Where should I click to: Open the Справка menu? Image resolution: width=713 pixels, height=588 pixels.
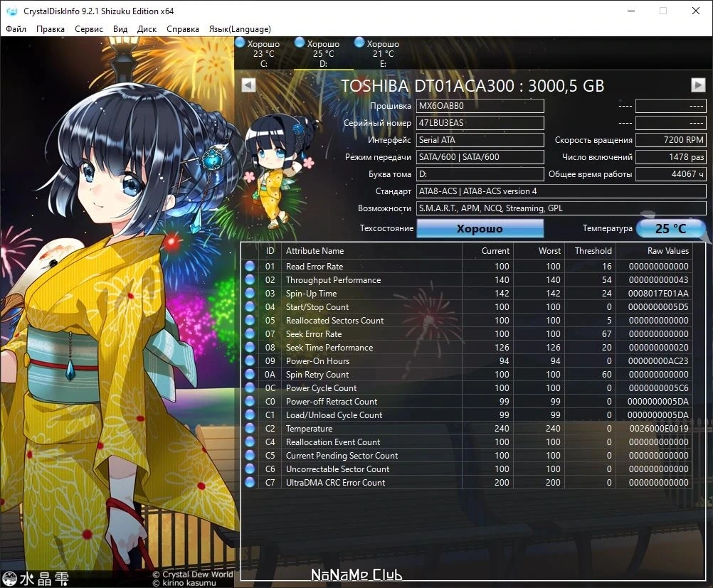pyautogui.click(x=183, y=29)
